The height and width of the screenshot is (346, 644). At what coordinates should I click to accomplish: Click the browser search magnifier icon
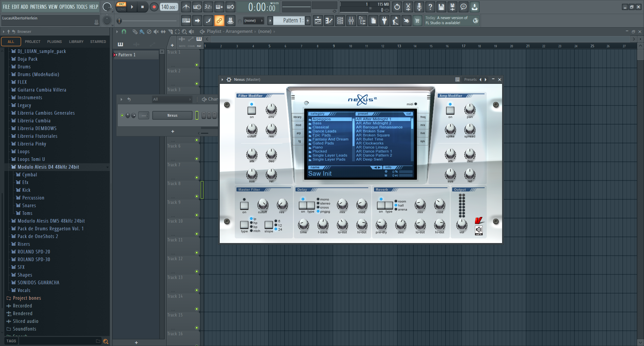(106, 341)
